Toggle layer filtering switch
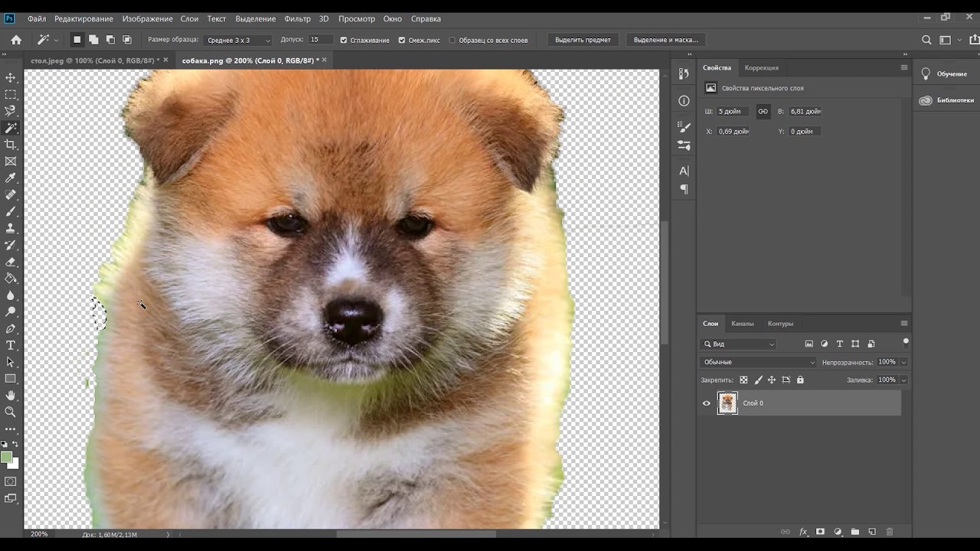Viewport: 980px width, 551px height. click(906, 342)
